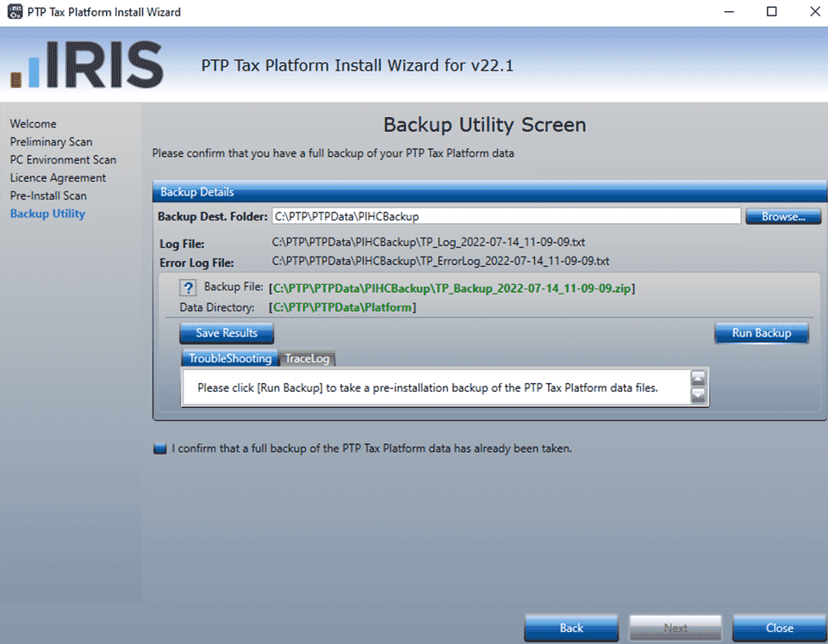
Task: Select the TroubleShooting tab
Action: 230,358
